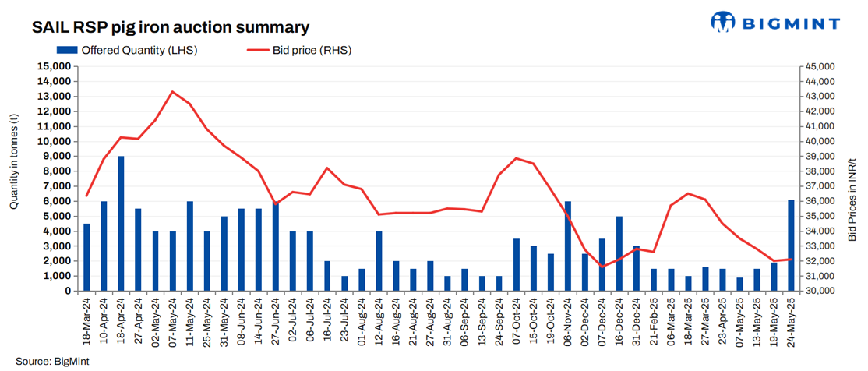868x371 pixels.
Task: Toggle the Bid price (RHS) legend label
Action: coord(312,51)
